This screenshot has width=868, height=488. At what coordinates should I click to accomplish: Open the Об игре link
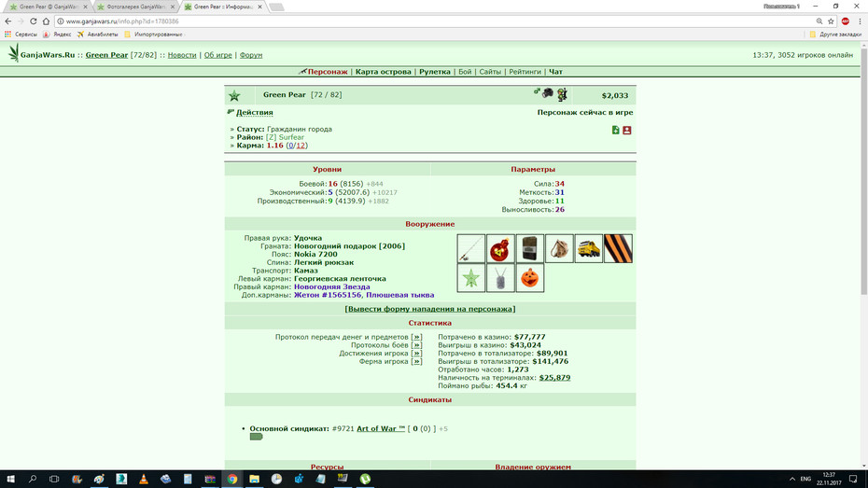click(x=218, y=55)
